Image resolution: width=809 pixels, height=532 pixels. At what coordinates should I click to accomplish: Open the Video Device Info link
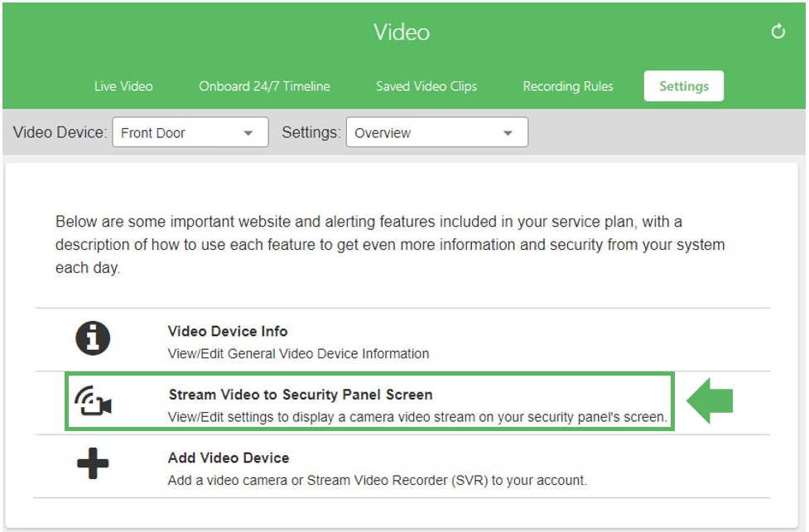[228, 331]
